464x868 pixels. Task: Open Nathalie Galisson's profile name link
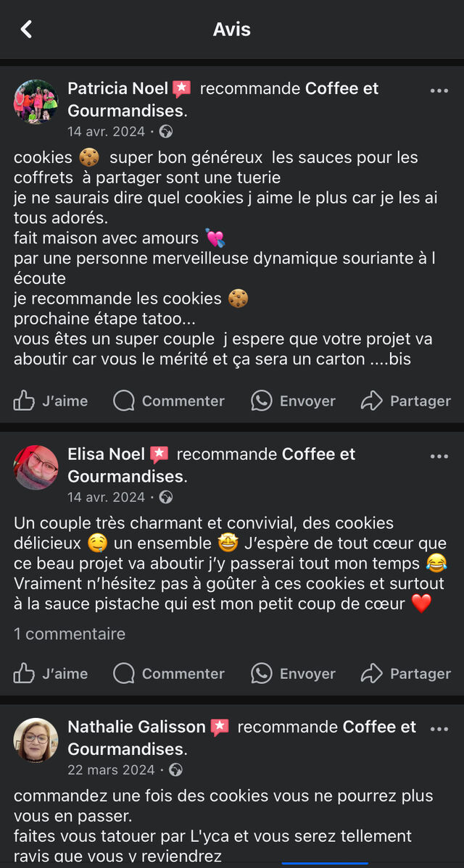click(x=136, y=727)
